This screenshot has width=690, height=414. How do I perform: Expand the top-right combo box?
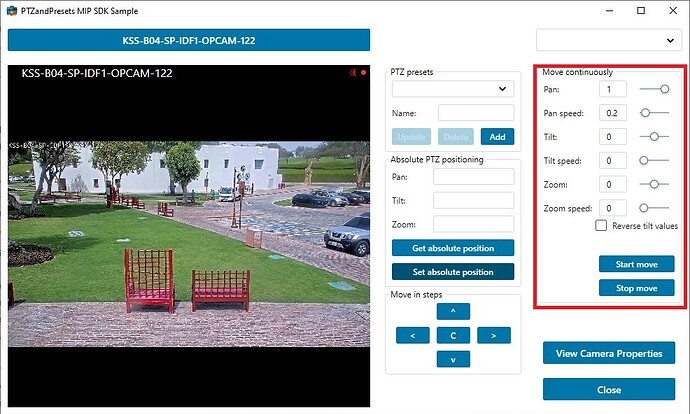tap(608, 40)
